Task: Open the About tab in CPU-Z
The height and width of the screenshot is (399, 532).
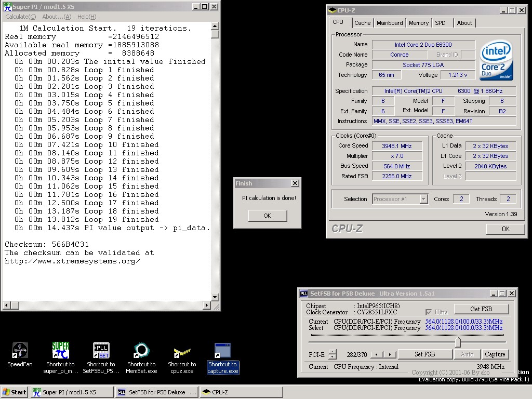Action: click(464, 23)
